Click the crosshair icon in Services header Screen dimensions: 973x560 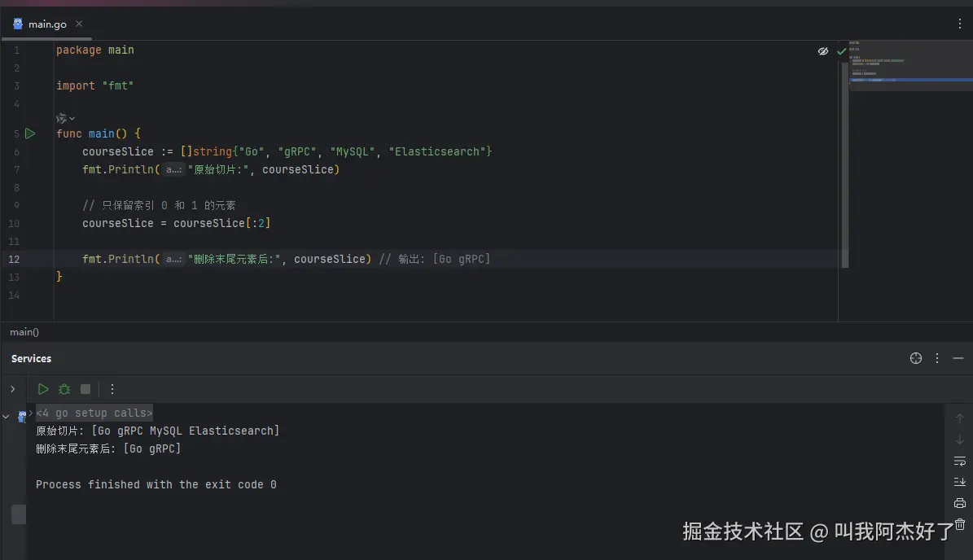(916, 358)
